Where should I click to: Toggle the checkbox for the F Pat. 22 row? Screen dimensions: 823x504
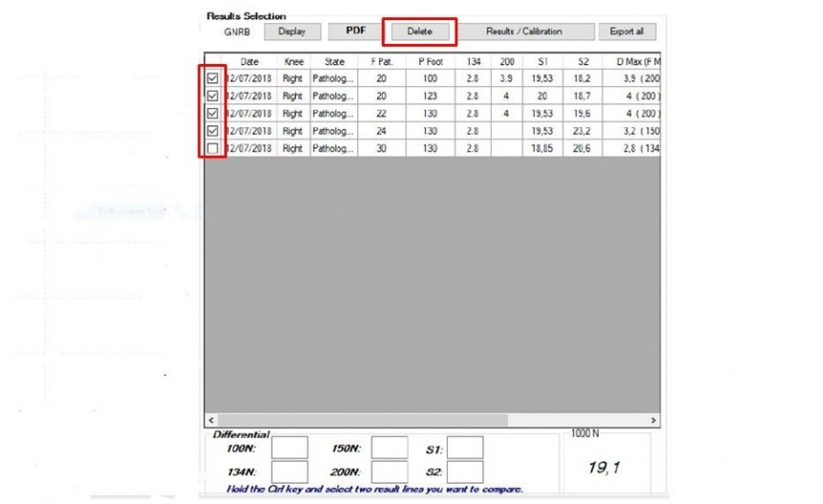tap(212, 114)
